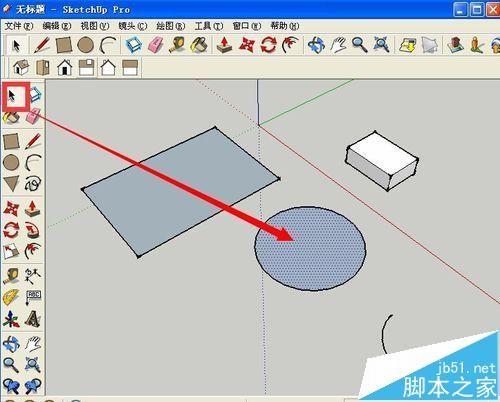Activate the Rotate tool in the side toolbar

(x=11, y=230)
